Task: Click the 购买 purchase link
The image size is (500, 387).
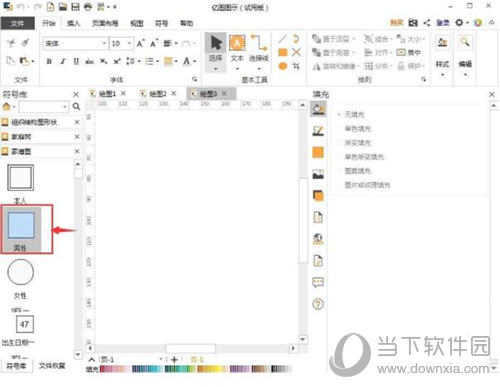Action: pos(397,23)
